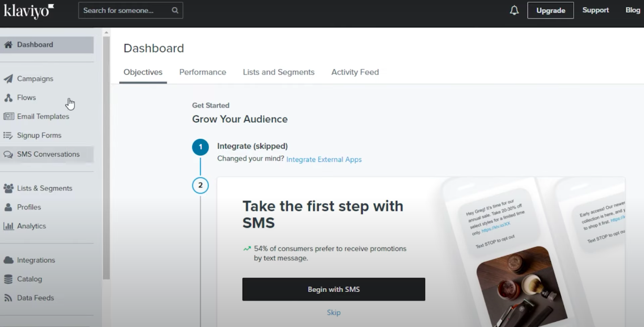Select the Activity Feed tab
Image resolution: width=644 pixels, height=327 pixels.
pyautogui.click(x=355, y=72)
